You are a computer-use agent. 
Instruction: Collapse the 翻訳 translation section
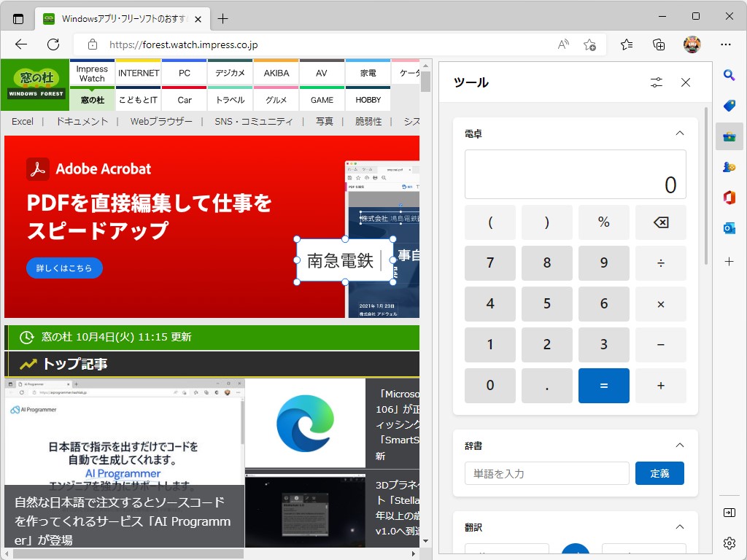[x=680, y=526]
